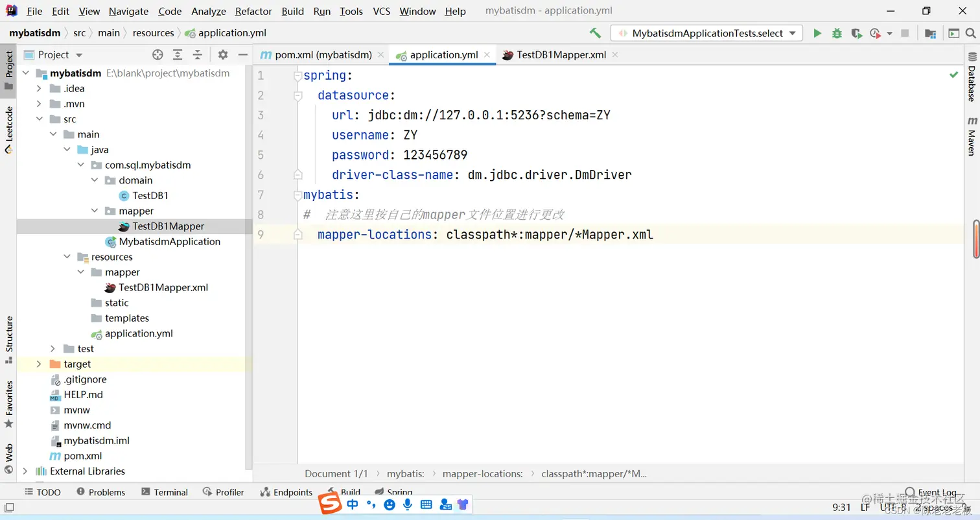Open the Terminal tool window

point(165,492)
